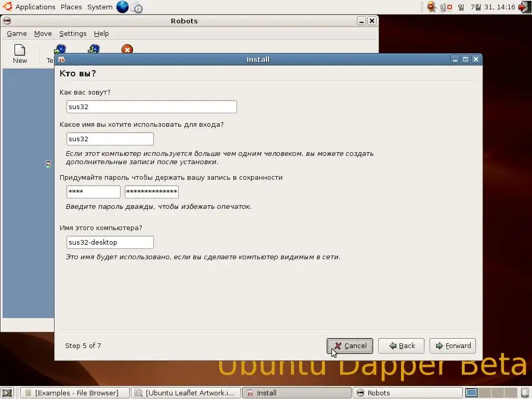Switch to the second workspace
532x399 pixels.
[484, 393]
